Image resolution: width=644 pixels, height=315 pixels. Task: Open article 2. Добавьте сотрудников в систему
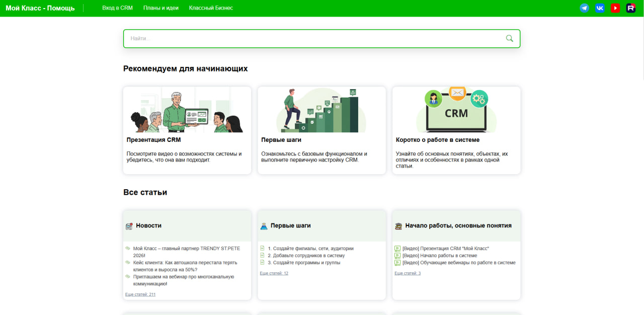pos(306,256)
